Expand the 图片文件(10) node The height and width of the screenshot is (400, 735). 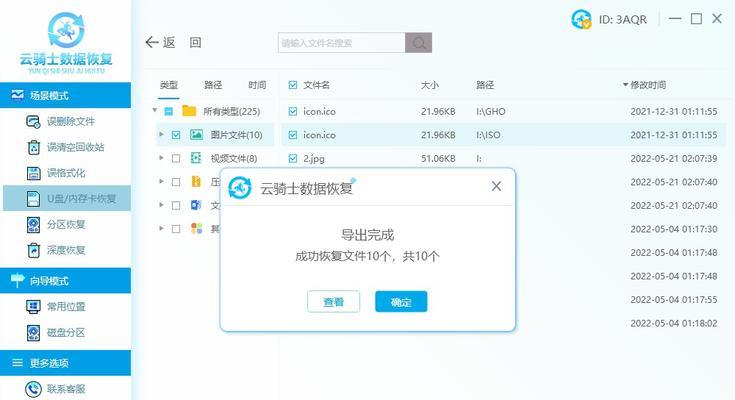162,134
